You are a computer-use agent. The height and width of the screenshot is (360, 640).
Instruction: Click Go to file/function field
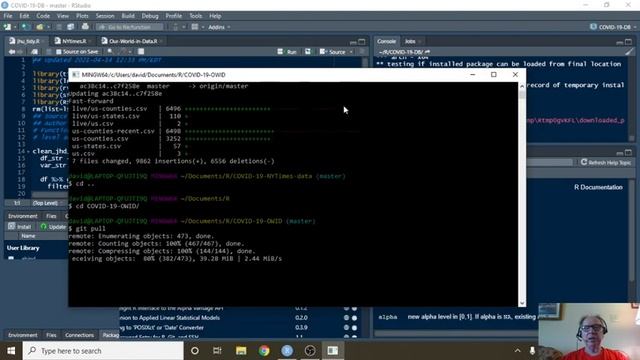[x=129, y=27]
